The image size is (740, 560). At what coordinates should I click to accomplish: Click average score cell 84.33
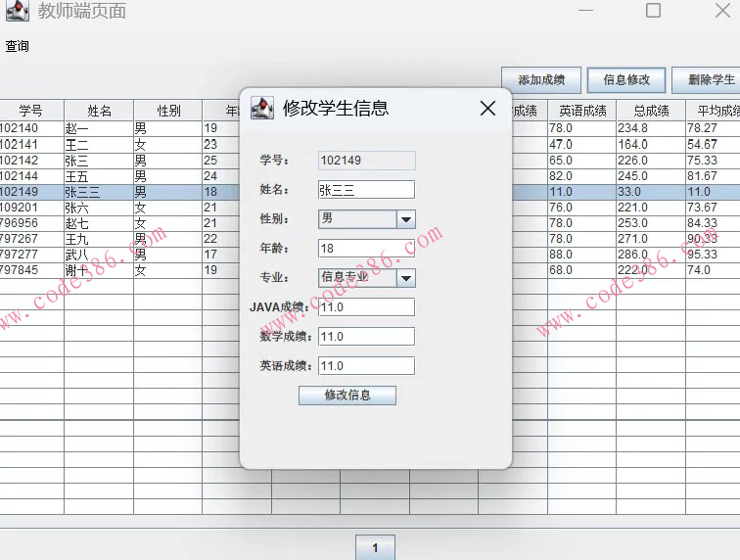pyautogui.click(x=714, y=223)
